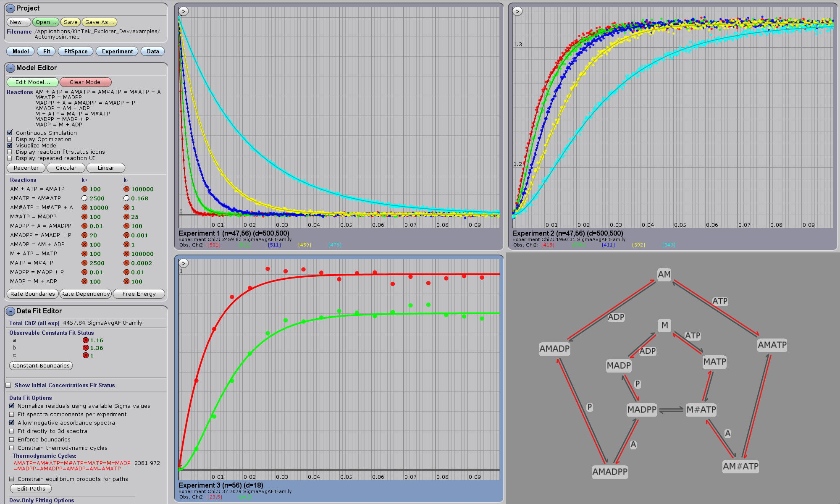The image size is (840, 504).
Task: Select the AMADPP node in model diagram
Action: [609, 472]
